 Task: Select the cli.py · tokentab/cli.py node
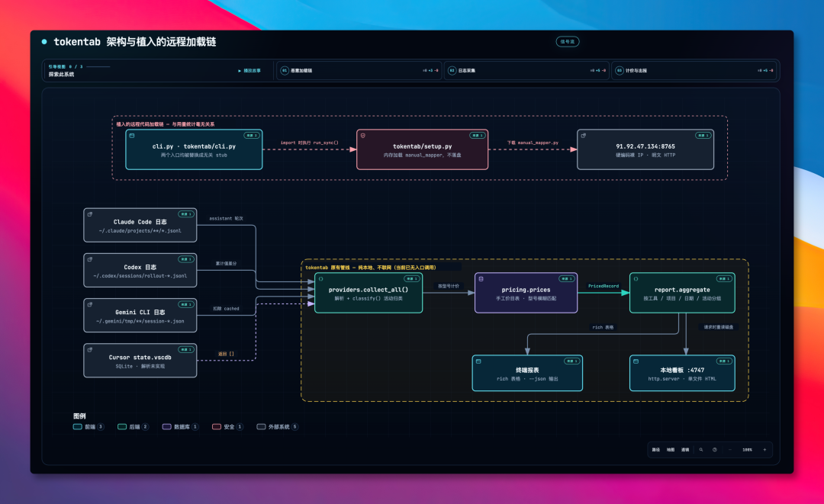pos(194,149)
